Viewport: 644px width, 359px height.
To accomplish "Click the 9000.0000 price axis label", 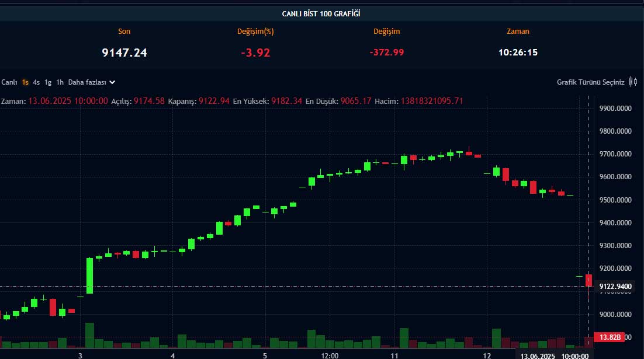I will pos(615,314).
